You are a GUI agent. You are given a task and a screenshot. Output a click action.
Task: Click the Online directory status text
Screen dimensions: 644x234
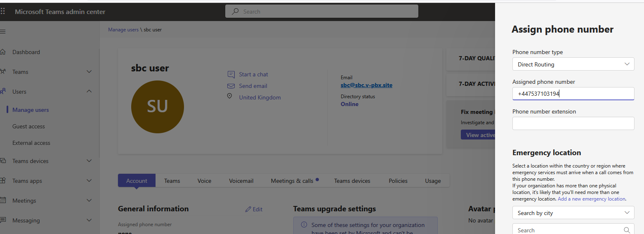(x=349, y=104)
